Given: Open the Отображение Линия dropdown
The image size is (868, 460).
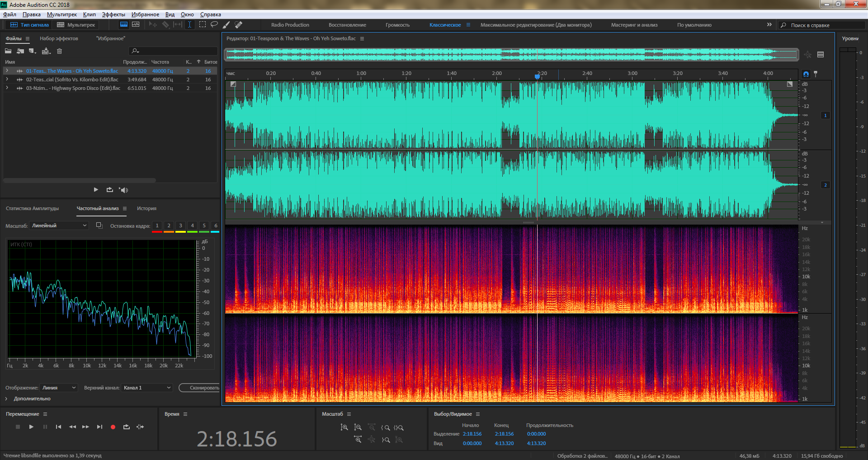Looking at the screenshot, I should pyautogui.click(x=59, y=388).
